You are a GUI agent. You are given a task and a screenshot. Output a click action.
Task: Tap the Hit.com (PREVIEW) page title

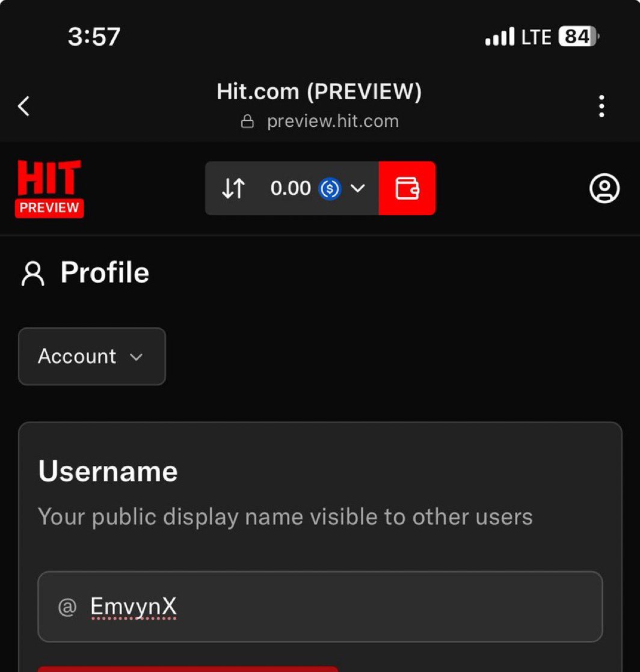pos(319,91)
